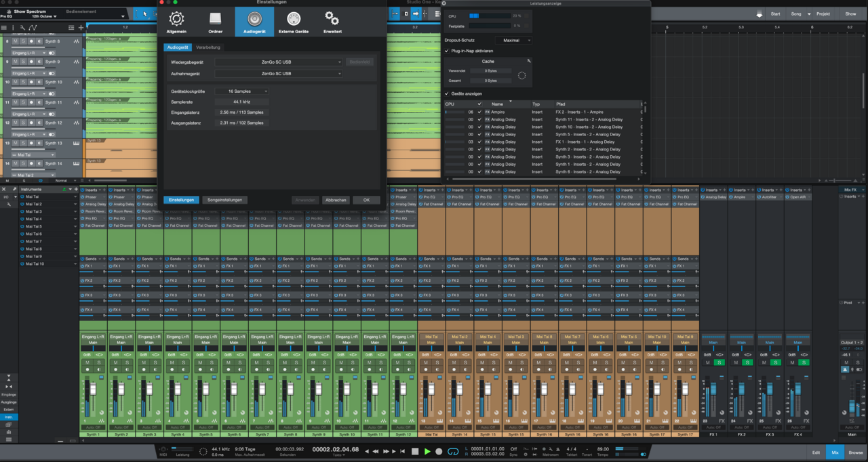
Task: Click the Record button in transport bar
Action: click(x=439, y=451)
